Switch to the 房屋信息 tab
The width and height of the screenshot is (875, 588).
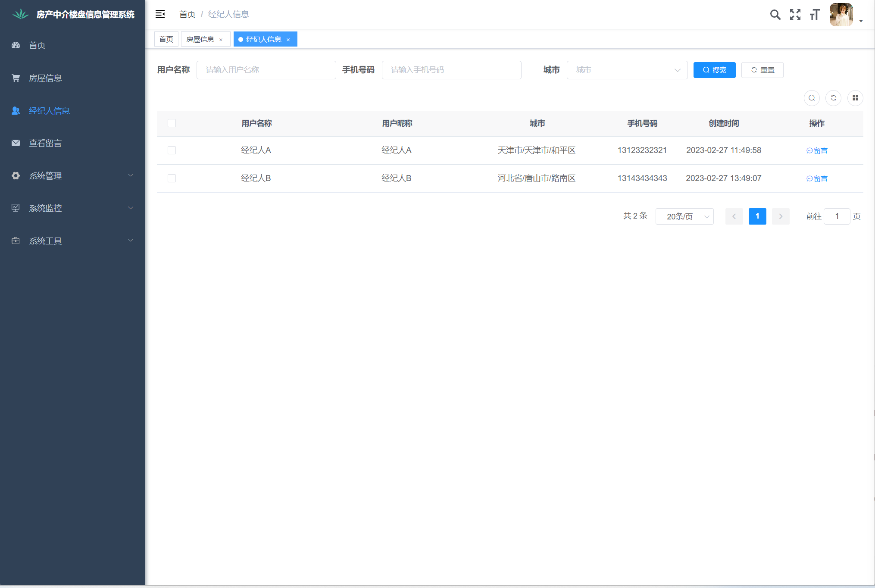tap(200, 39)
